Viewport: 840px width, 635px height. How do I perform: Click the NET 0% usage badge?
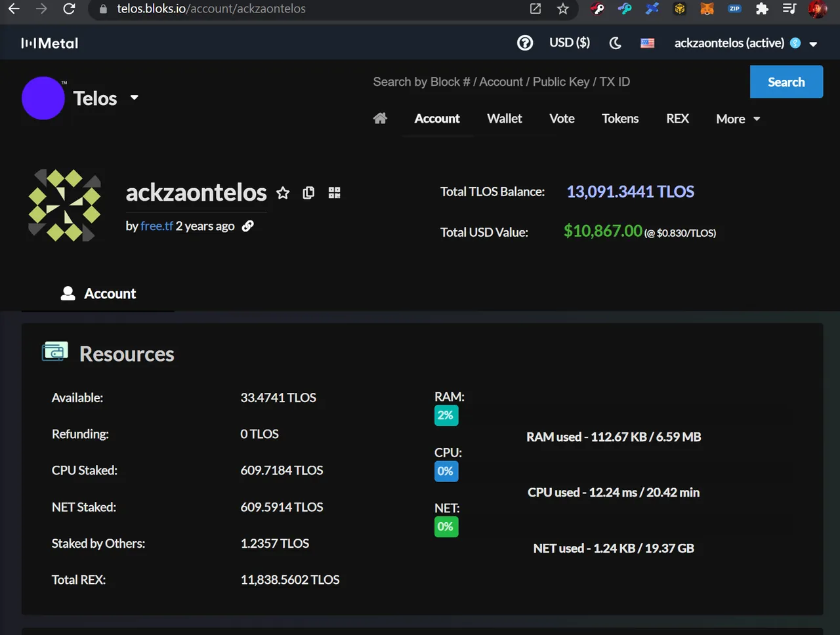coord(446,527)
